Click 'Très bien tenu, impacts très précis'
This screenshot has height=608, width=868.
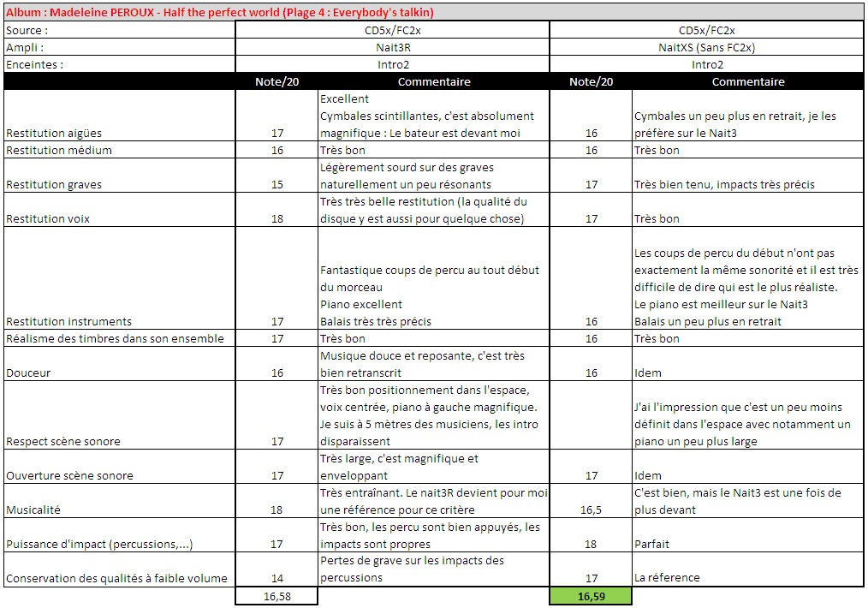748,175
